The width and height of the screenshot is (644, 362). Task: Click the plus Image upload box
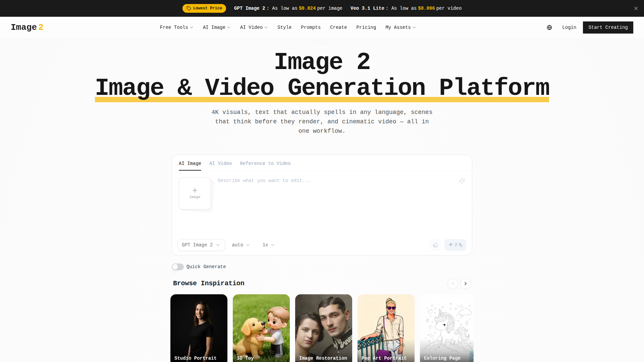pos(195,193)
